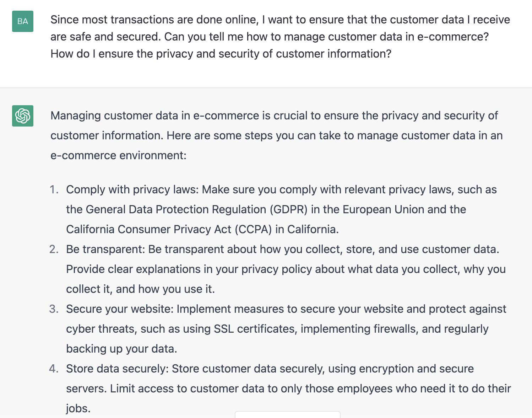Click the list number 2 marker
The height and width of the screenshot is (418, 532).
point(54,249)
